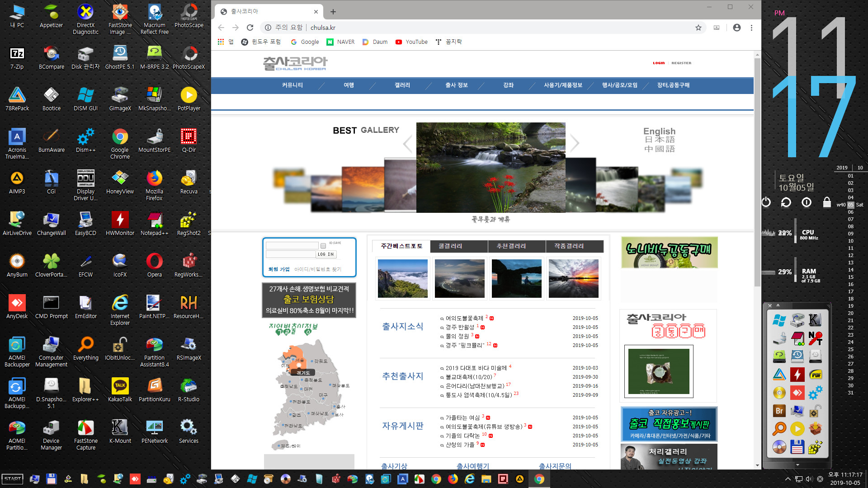
Task: Open the 회원 가입 link
Action: [x=279, y=269]
